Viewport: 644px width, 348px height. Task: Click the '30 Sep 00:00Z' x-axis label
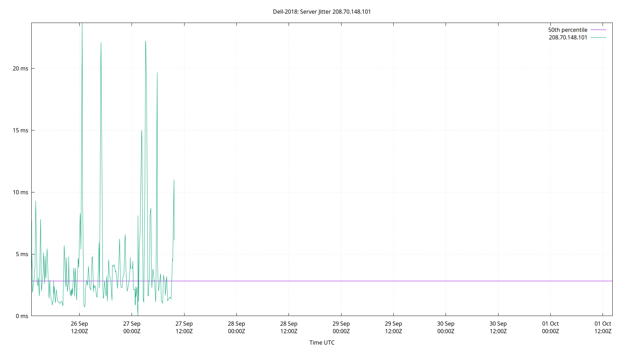(x=446, y=327)
